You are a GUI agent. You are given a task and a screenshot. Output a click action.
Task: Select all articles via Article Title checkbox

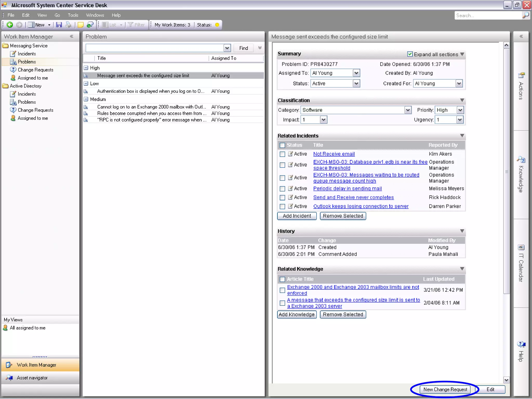click(282, 279)
